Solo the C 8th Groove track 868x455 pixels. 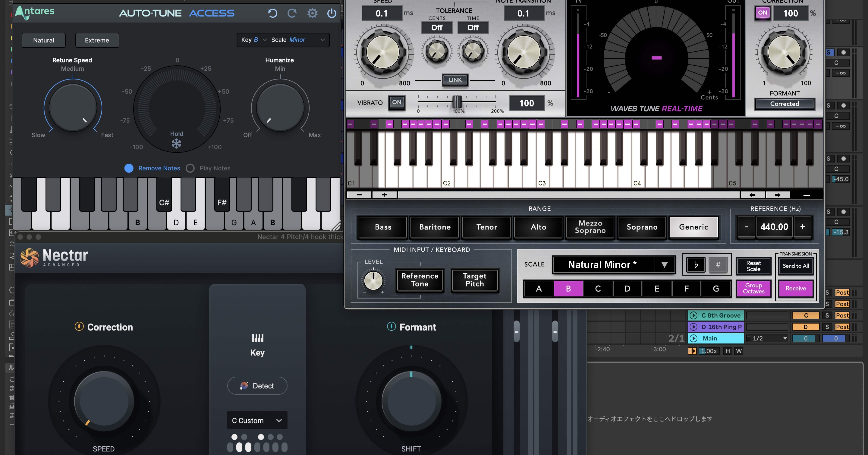827,315
